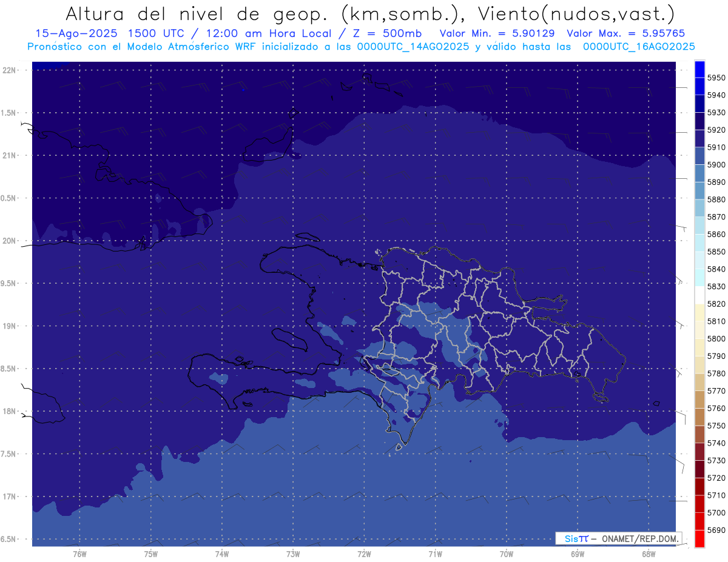
Task: Click the 'Valor Max. = 5.95765' text
Action: pyautogui.click(x=625, y=33)
